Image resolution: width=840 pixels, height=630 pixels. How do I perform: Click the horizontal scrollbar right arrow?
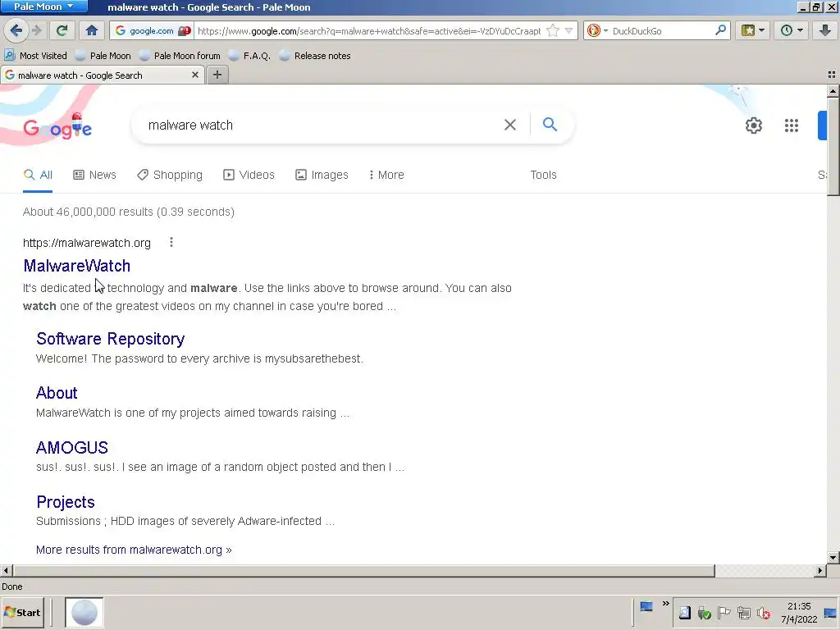click(x=819, y=571)
